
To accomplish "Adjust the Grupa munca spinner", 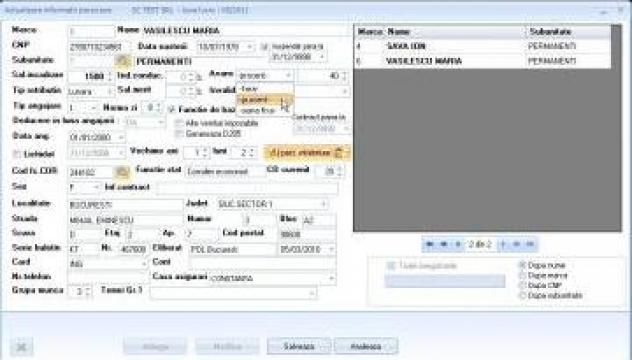I will click(88, 291).
